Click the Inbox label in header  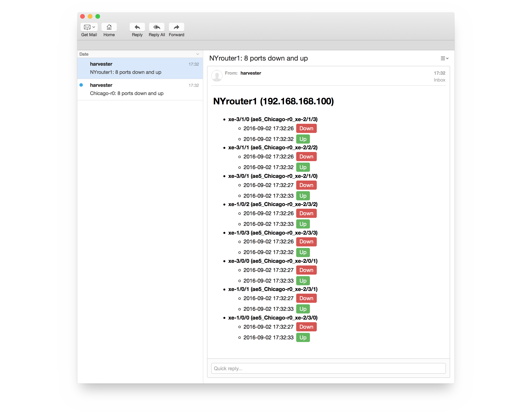coord(439,80)
